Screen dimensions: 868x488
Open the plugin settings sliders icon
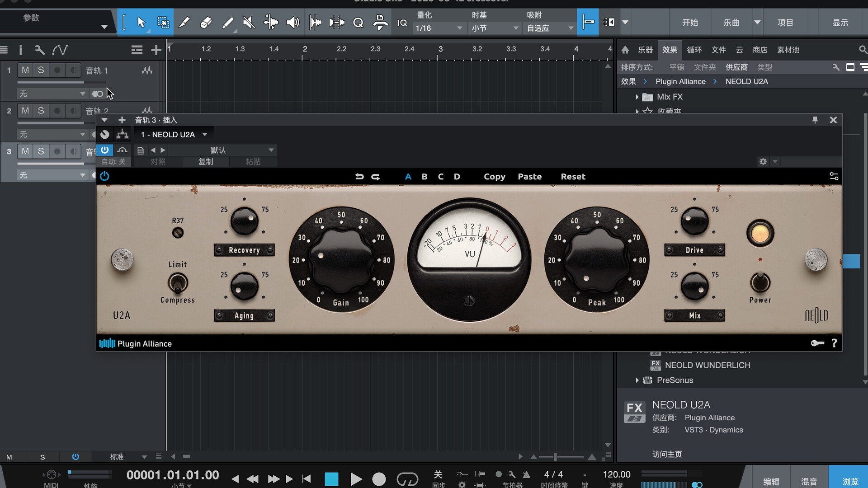click(834, 176)
